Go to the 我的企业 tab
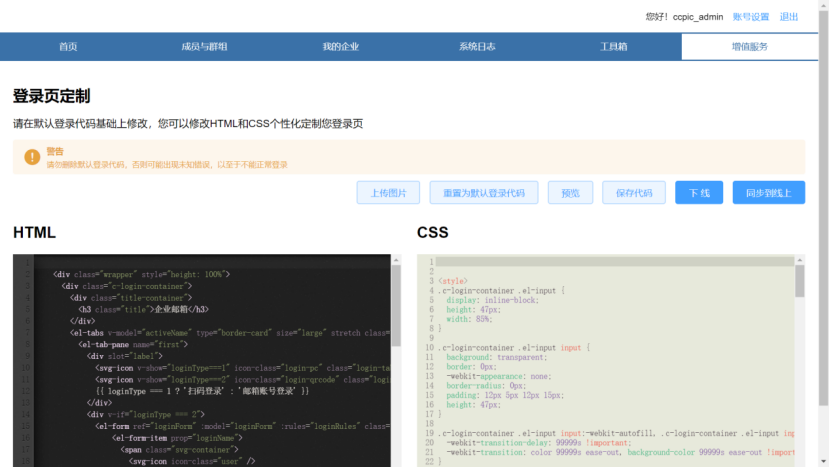The width and height of the screenshot is (830, 467). tap(341, 47)
